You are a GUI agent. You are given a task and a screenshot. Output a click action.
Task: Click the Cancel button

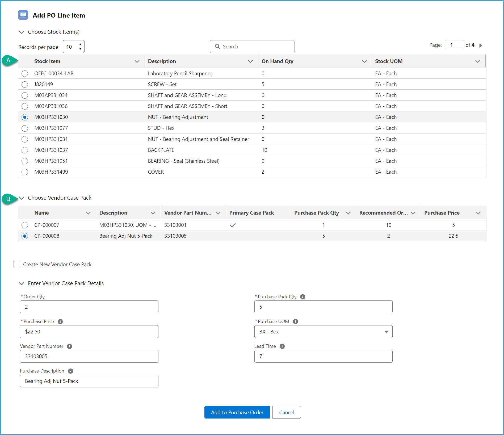coord(286,412)
